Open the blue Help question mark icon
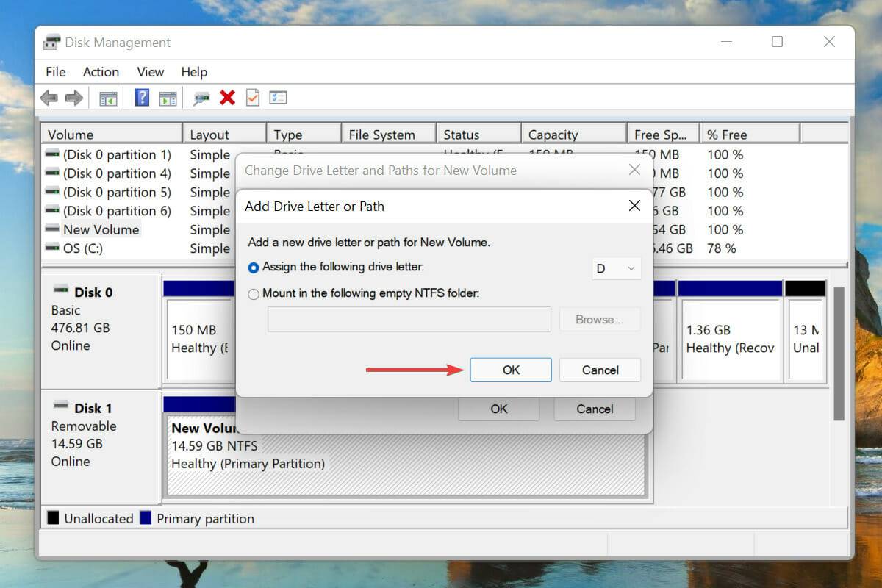This screenshot has width=882, height=588. pos(143,98)
